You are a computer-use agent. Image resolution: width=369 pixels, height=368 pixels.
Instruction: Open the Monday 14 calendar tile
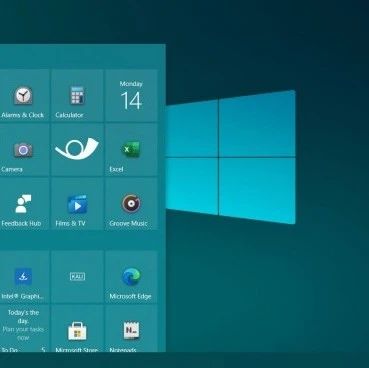tap(131, 96)
